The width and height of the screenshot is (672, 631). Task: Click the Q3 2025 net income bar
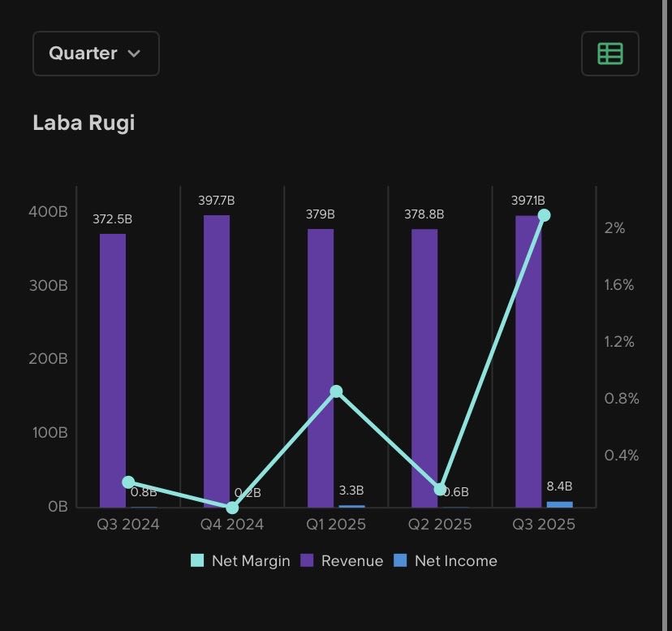tap(559, 504)
